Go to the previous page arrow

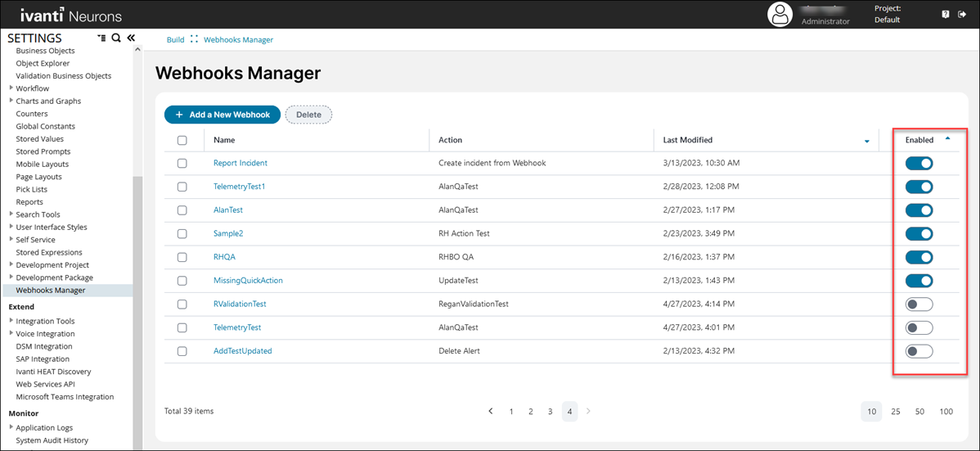[x=491, y=411]
